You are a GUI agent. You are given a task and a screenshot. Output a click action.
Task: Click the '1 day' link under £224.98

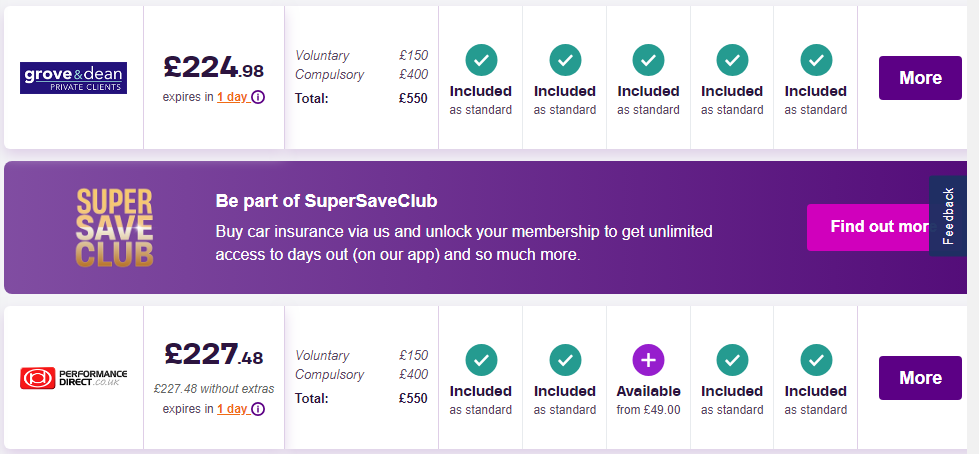point(233,97)
